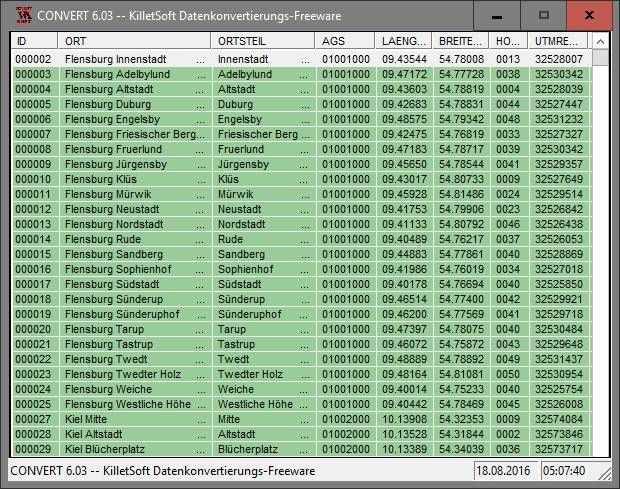The image size is (620, 489).
Task: Click AGS 01002000 in Kiel Altstadt row
Action: click(x=346, y=434)
